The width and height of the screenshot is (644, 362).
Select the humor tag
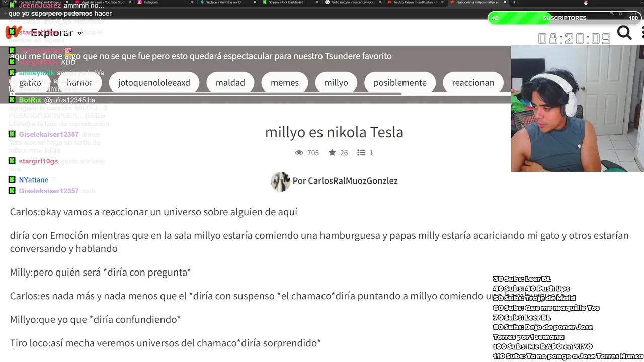tap(79, 82)
